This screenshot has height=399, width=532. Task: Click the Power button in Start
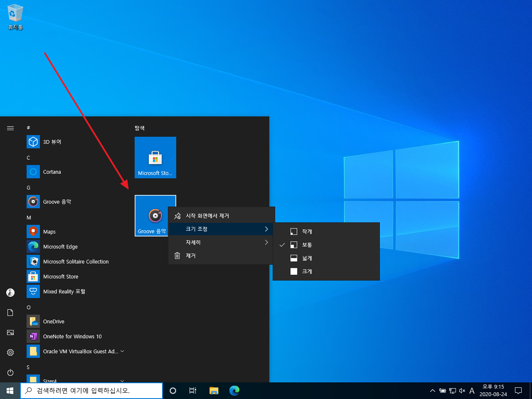pos(10,372)
